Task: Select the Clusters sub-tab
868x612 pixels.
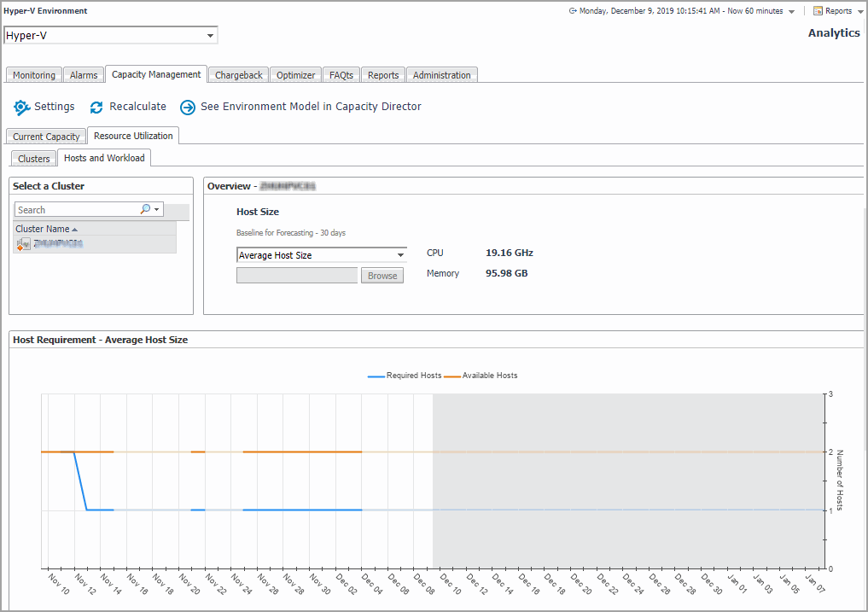Action: click(x=34, y=159)
